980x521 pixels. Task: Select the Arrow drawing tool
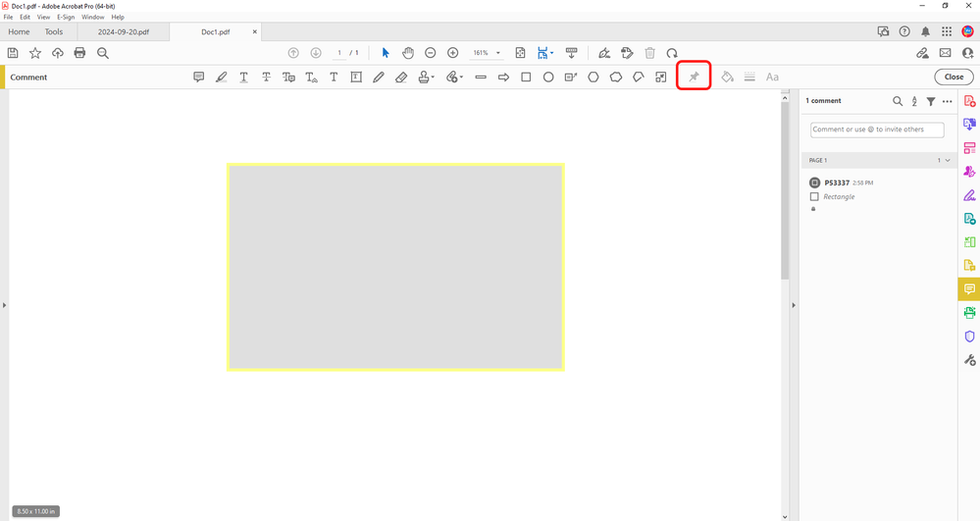pos(504,77)
